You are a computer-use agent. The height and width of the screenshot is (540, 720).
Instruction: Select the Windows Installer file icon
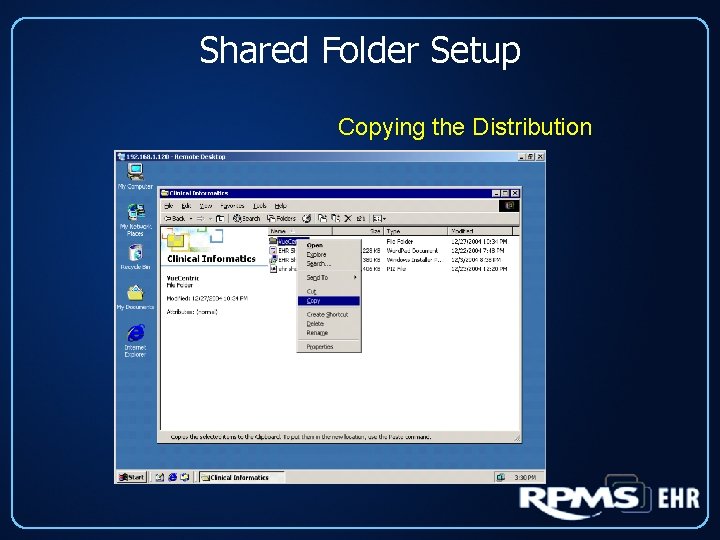[x=273, y=259]
